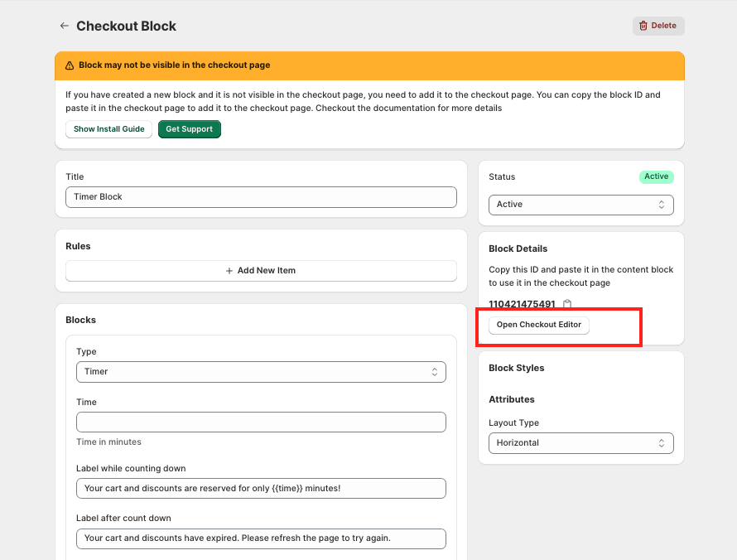Click the Delete button with trash icon

click(658, 26)
